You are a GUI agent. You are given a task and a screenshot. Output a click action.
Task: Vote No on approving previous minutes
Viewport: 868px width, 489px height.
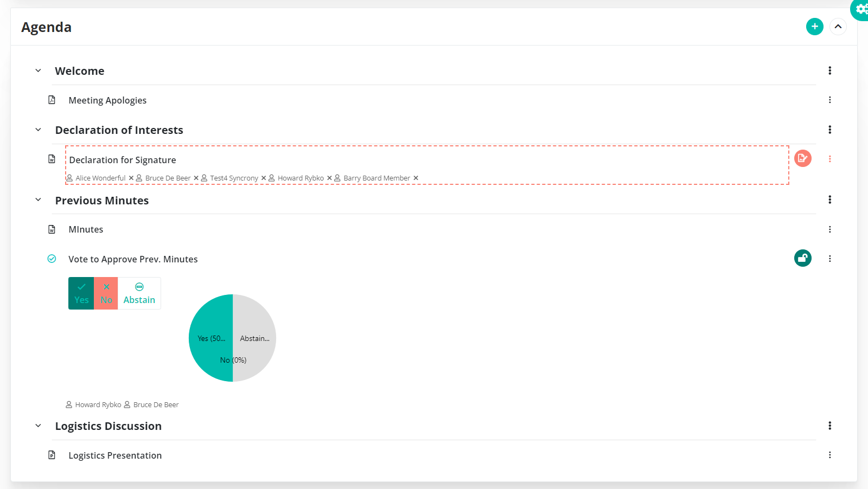[106, 293]
